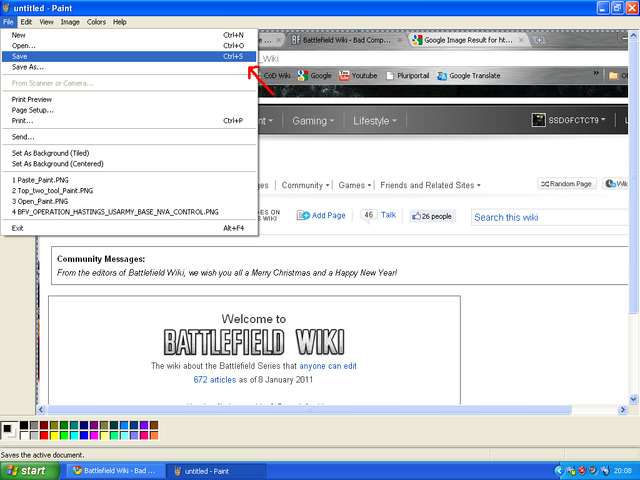Click Print... in the File menu
The width and height of the screenshot is (640, 480).
tap(129, 120)
